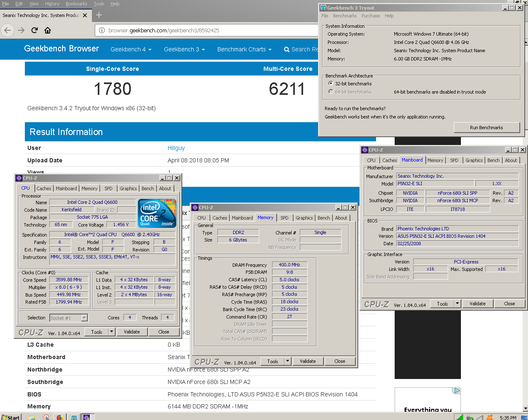528x420 pixels.
Task: Click the browser address bar URL
Action: point(164,30)
